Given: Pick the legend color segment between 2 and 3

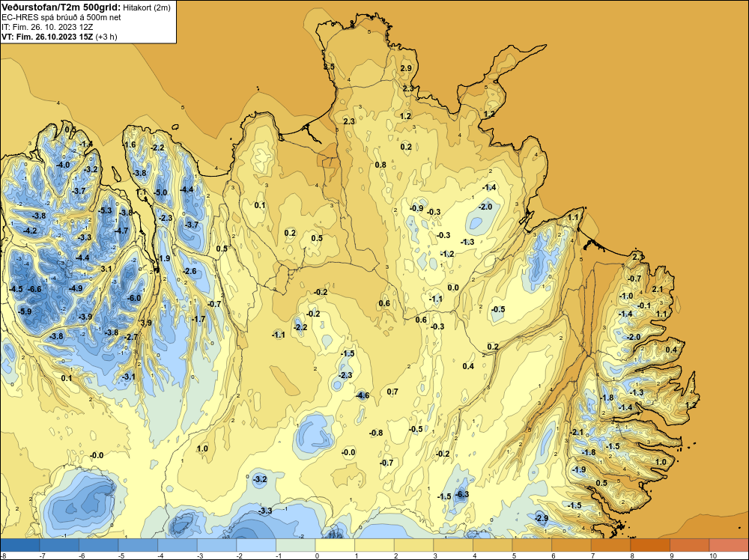Looking at the screenshot, I should point(413,545).
